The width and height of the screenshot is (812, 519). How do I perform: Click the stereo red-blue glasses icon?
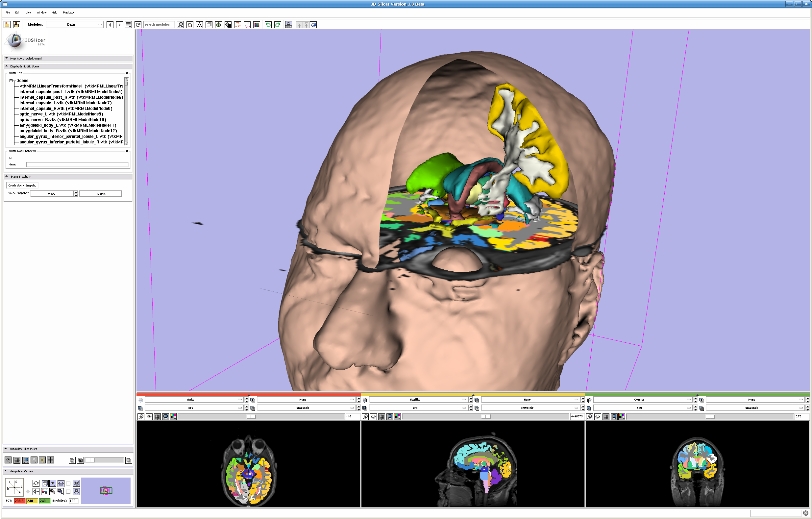click(44, 491)
